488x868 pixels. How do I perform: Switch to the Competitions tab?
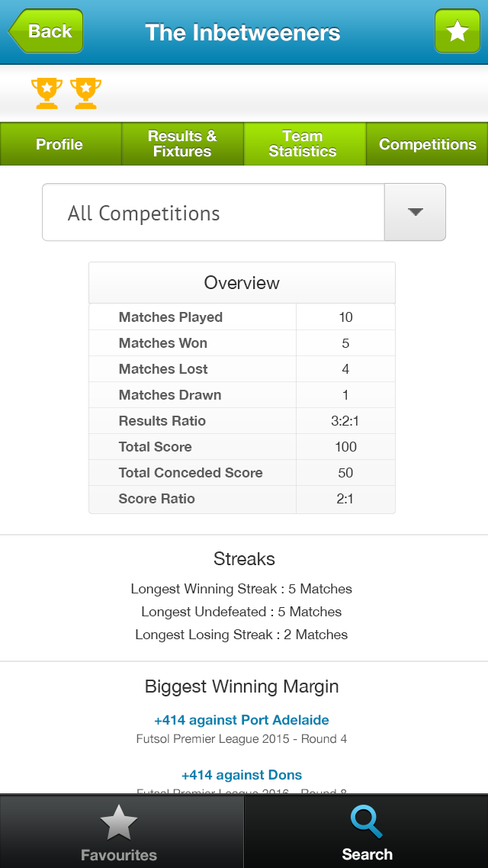coord(427,144)
